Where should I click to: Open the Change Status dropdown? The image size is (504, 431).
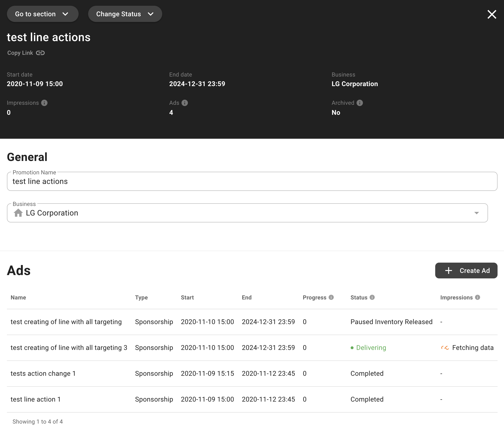point(125,14)
